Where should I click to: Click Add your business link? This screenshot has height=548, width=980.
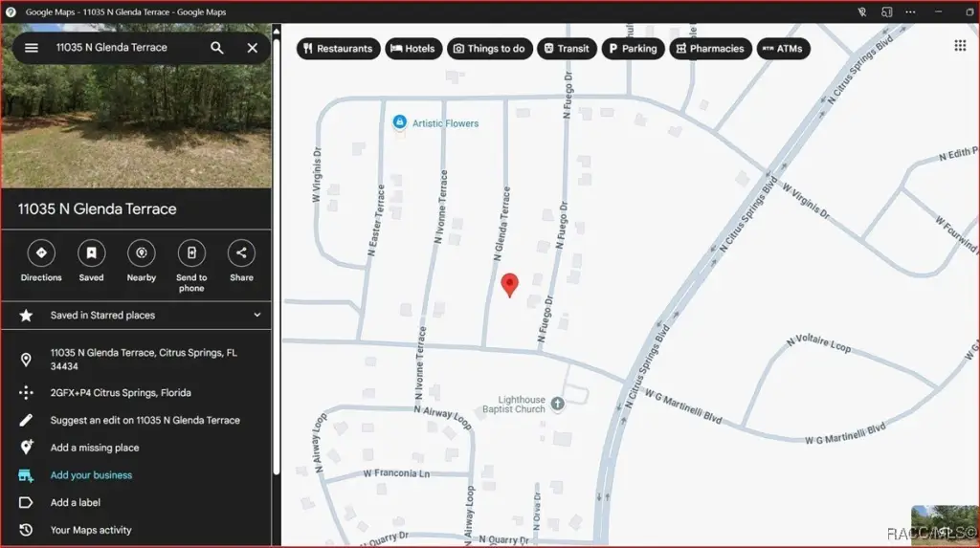click(91, 475)
